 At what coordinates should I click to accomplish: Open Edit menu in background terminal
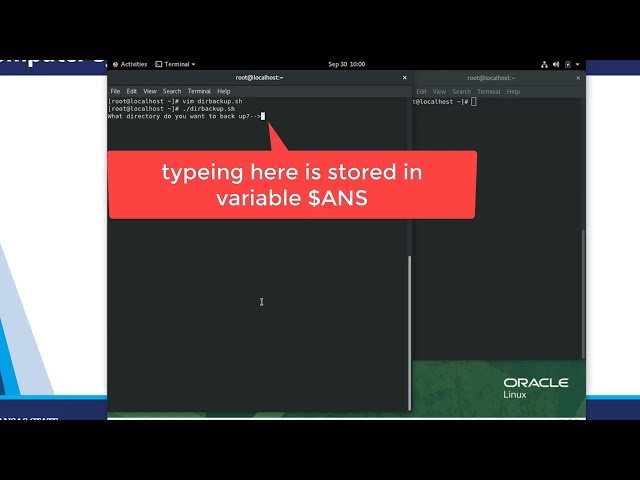click(x=421, y=92)
